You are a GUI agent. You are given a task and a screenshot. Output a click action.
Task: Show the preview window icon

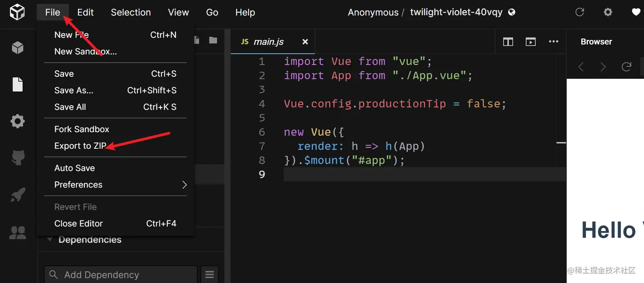[530, 42]
